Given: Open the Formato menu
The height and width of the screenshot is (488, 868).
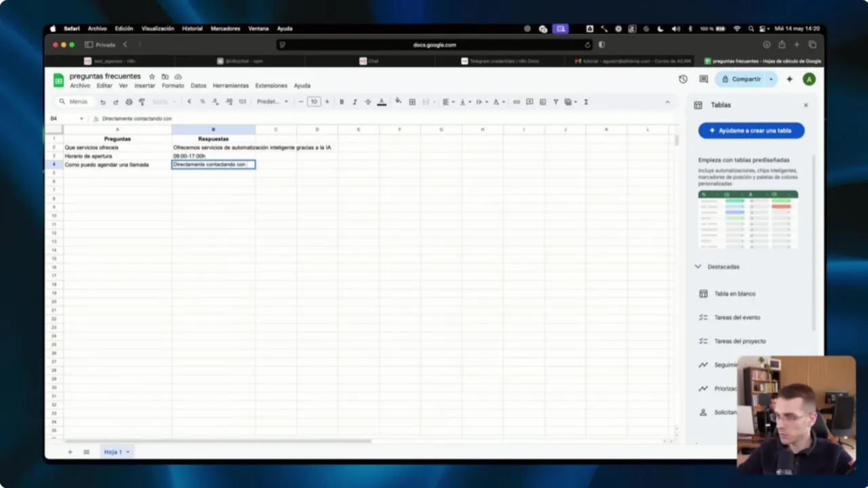Looking at the screenshot, I should pyautogui.click(x=173, y=85).
